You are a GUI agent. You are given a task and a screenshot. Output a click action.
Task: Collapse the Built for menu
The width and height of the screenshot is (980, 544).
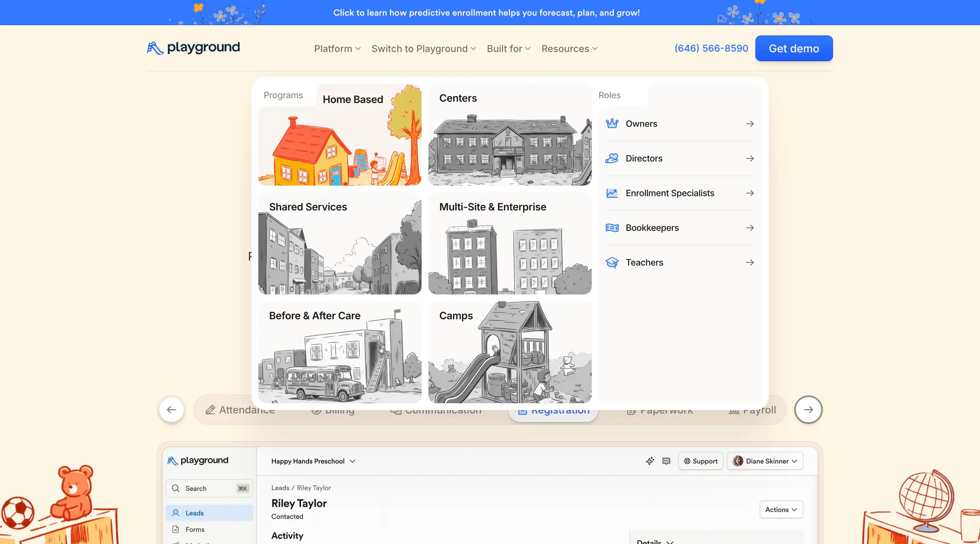(508, 49)
